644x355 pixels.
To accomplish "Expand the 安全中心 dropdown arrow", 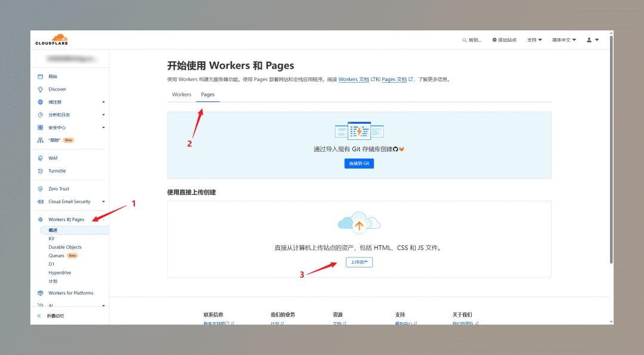I will [104, 127].
